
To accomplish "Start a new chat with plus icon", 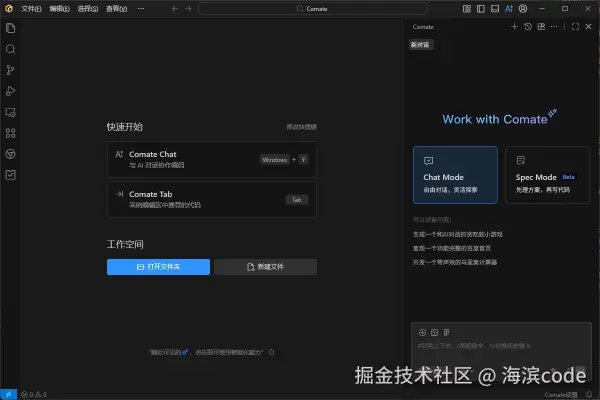I will pyautogui.click(x=514, y=26).
